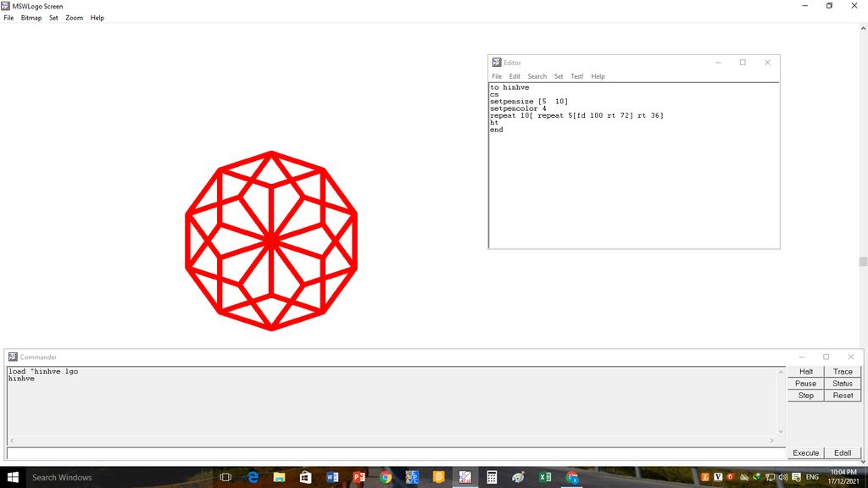The width and height of the screenshot is (868, 488).
Task: Click the network tray icon
Action: [770, 477]
